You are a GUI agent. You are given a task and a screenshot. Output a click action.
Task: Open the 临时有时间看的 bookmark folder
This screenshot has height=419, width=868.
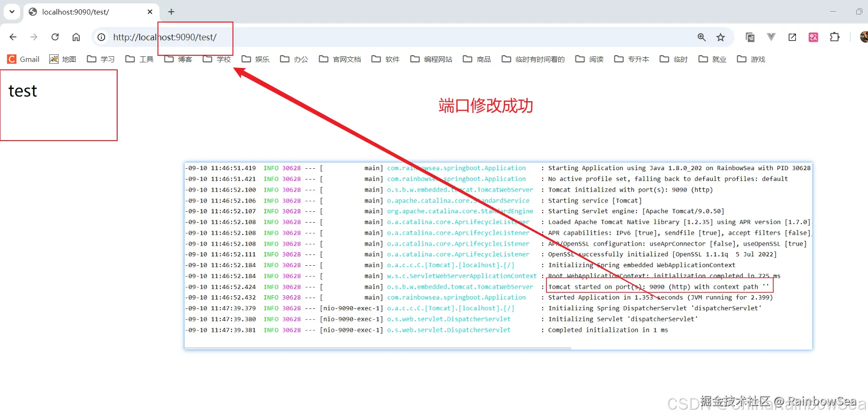[x=533, y=59]
